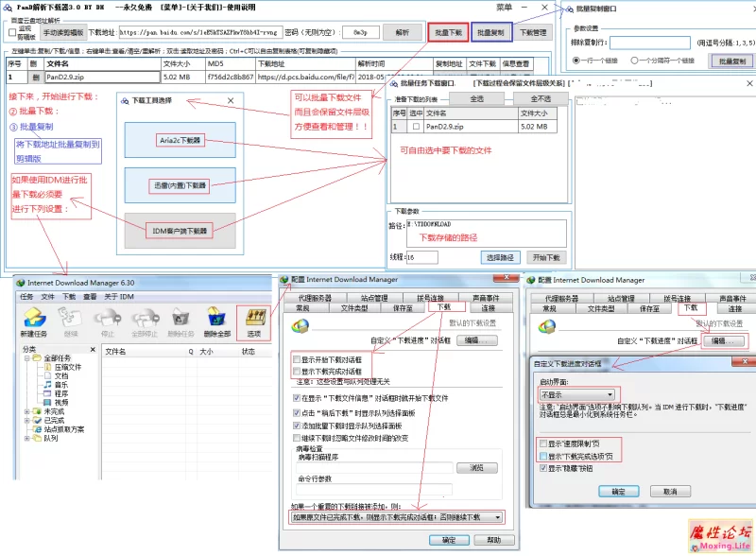Select 一行一个链接 radio option
Viewport: 756px width, 556px height.
[576, 61]
